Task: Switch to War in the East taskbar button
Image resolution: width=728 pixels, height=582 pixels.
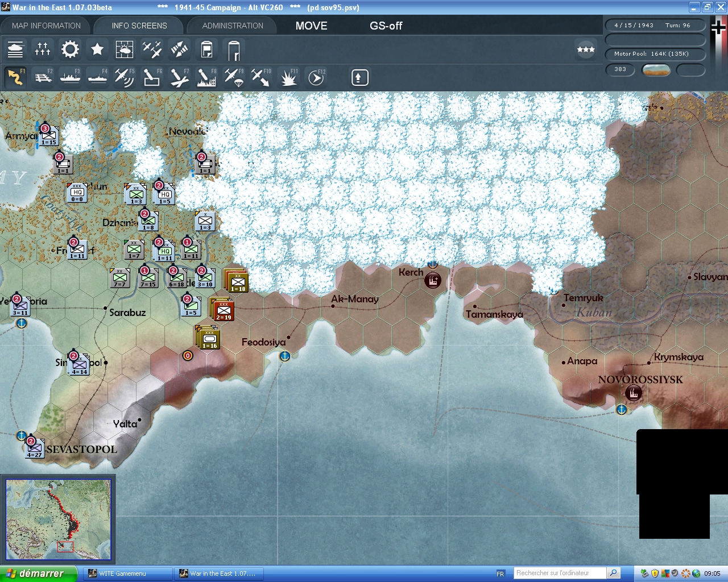Action: pos(218,573)
